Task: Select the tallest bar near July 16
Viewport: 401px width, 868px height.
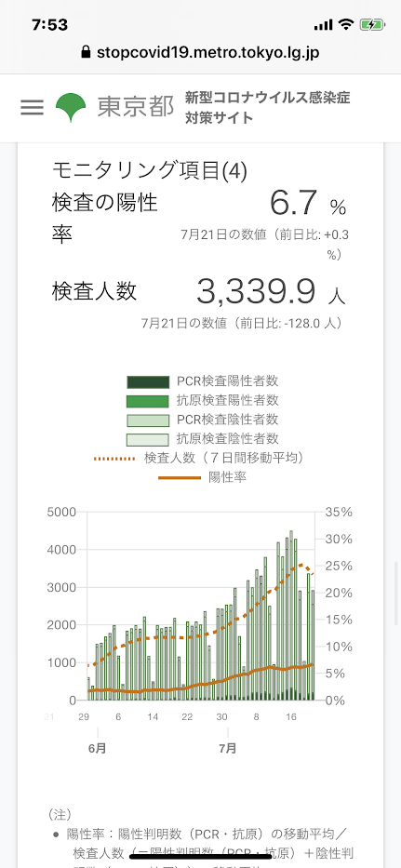Action: point(291,616)
